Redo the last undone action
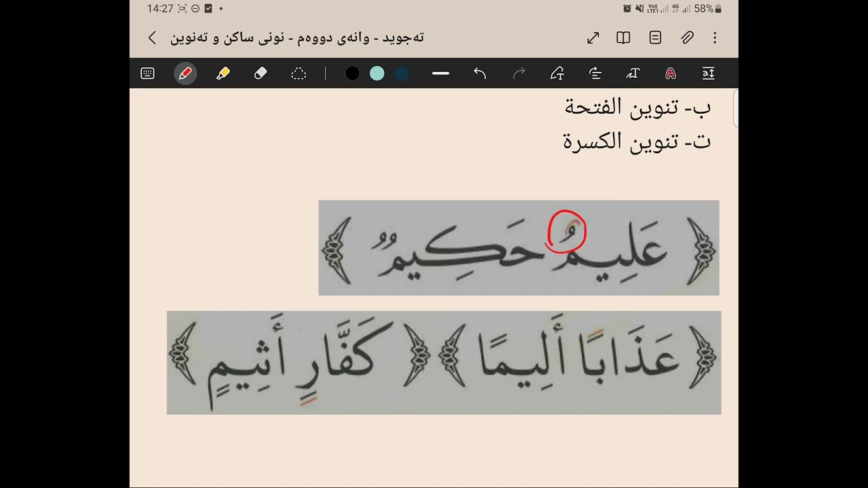868x488 pixels. [519, 74]
